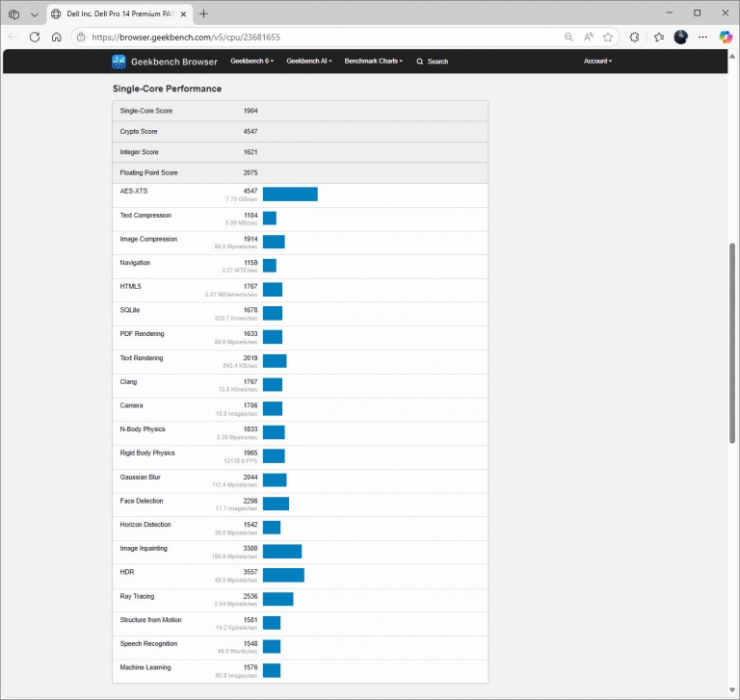This screenshot has height=700, width=740.
Task: Select the Clang row label
Action: (x=128, y=381)
